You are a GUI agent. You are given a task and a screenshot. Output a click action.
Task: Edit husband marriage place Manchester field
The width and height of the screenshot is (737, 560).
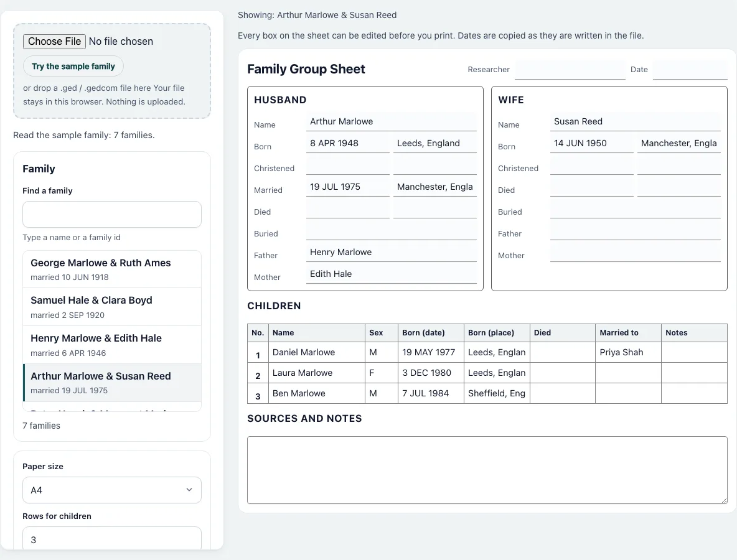[x=434, y=187]
